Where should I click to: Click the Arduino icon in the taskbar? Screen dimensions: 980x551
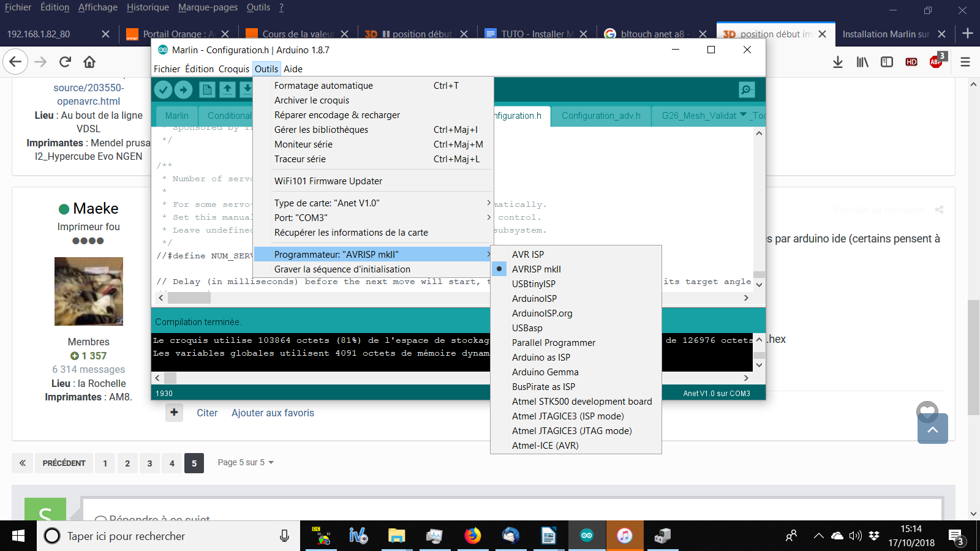coord(587,536)
